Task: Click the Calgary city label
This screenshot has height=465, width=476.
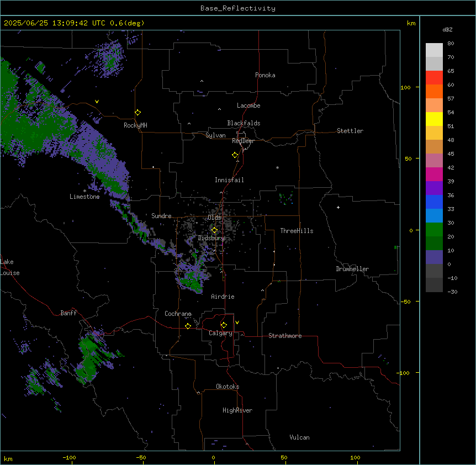Action: (220, 333)
